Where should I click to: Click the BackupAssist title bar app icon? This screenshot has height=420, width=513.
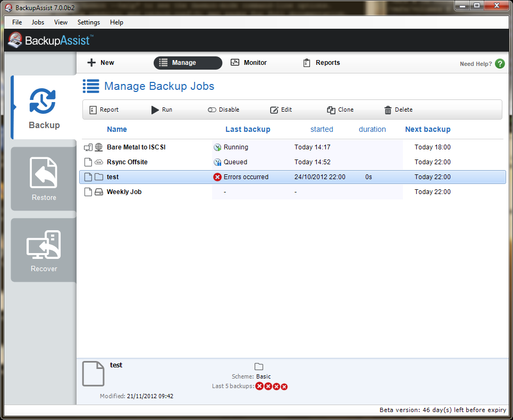point(9,7)
